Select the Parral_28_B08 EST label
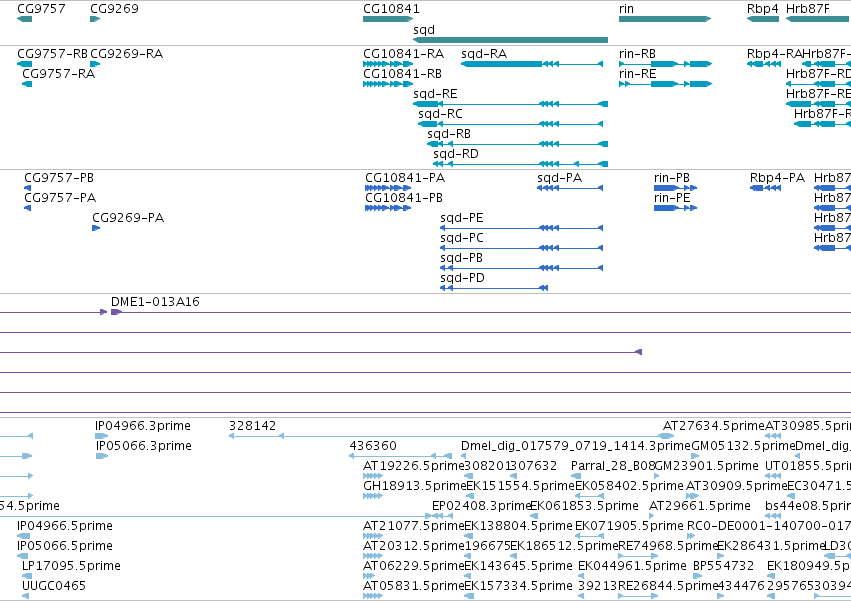The image size is (851, 601). pyautogui.click(x=613, y=466)
